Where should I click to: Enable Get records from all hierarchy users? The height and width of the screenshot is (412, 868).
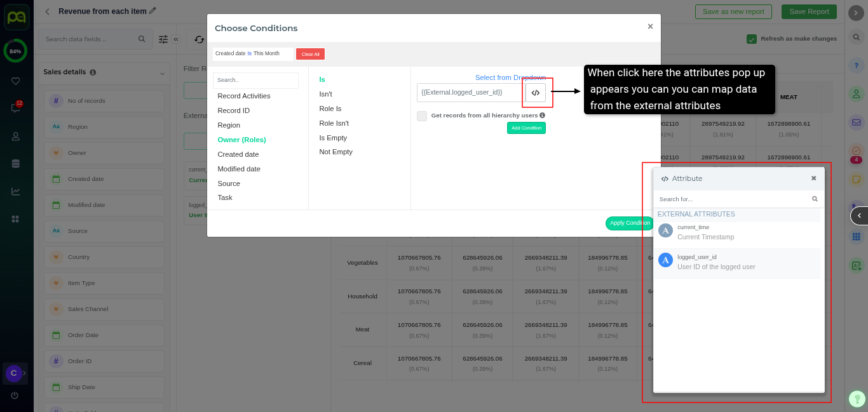point(422,116)
